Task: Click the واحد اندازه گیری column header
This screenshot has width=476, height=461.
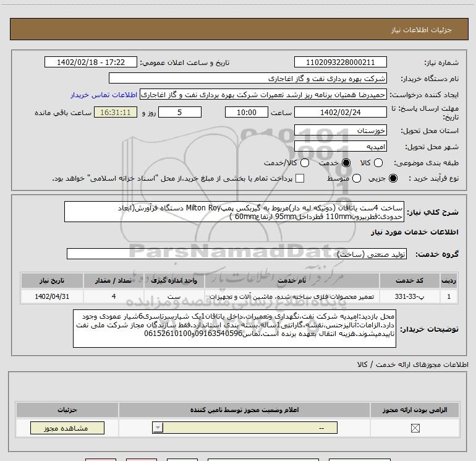Action: coord(174,280)
